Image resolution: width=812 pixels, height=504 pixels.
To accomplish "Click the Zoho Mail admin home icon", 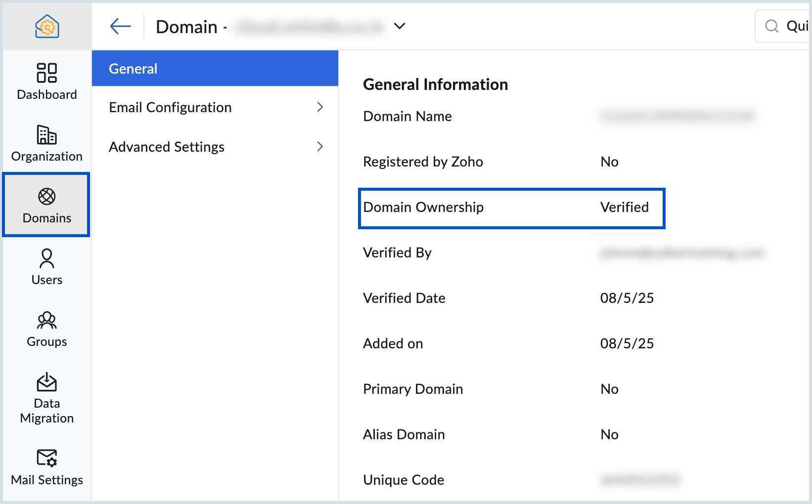I will point(46,26).
